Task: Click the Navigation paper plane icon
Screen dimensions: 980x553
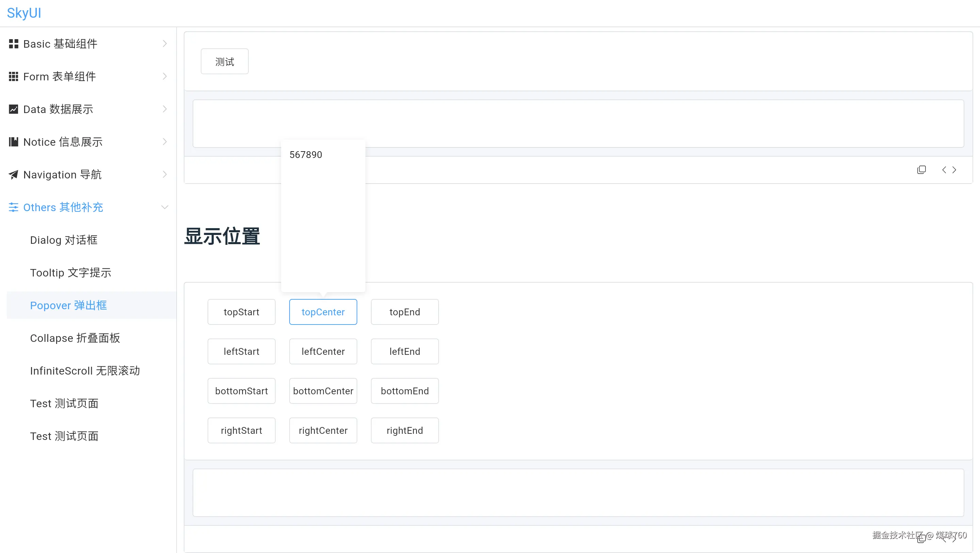Action: point(14,175)
